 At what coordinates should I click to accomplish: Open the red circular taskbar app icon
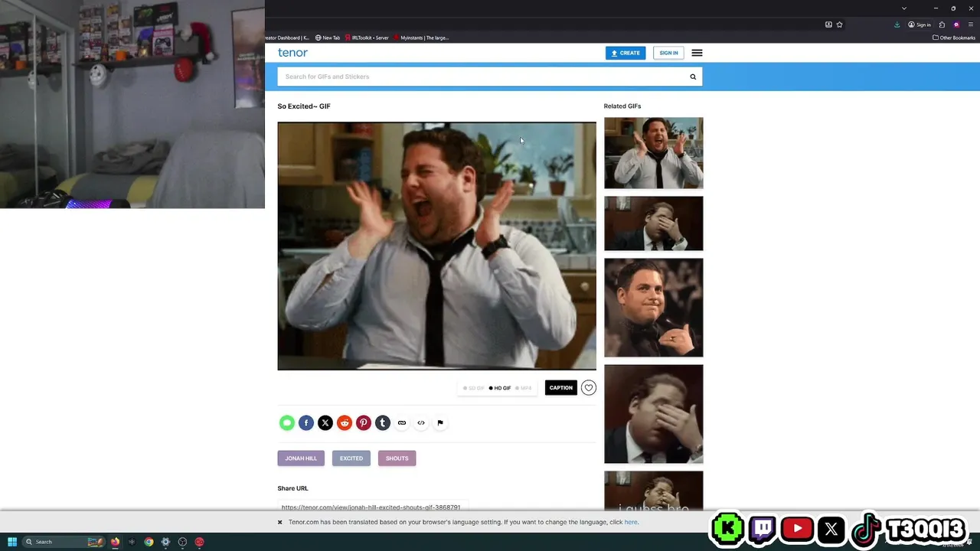[199, 542]
